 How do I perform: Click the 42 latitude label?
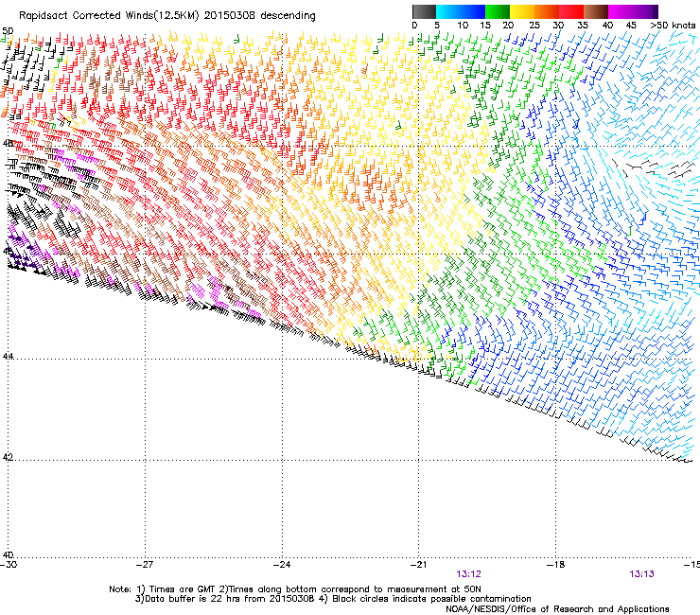[8, 457]
